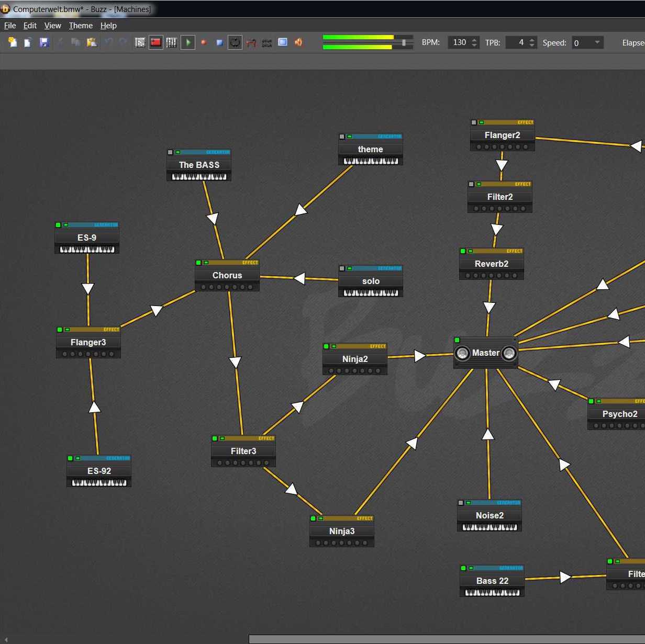Click the red Record icon

click(x=204, y=42)
